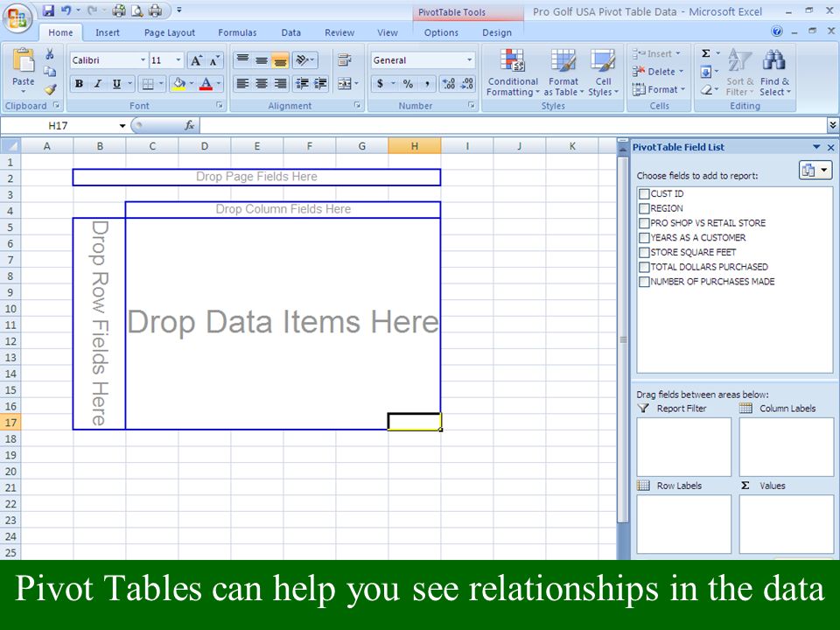Click the Orientation text rotation icon
This screenshot has width=840, height=630.
click(304, 60)
